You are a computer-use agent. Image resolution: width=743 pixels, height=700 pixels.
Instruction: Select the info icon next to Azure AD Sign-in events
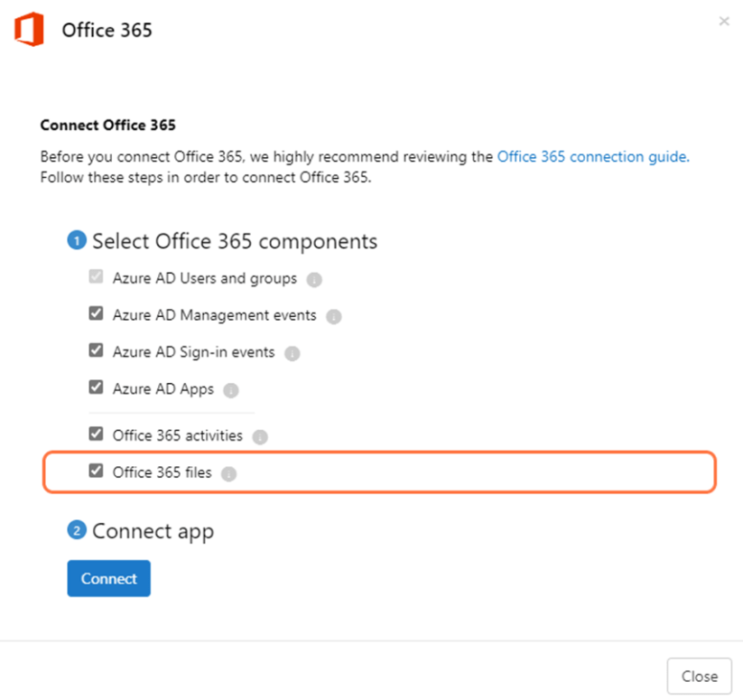pyautogui.click(x=291, y=353)
